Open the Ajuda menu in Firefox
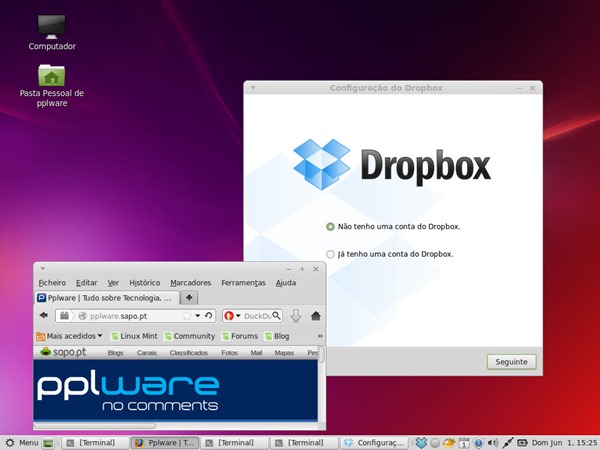 pyautogui.click(x=286, y=283)
